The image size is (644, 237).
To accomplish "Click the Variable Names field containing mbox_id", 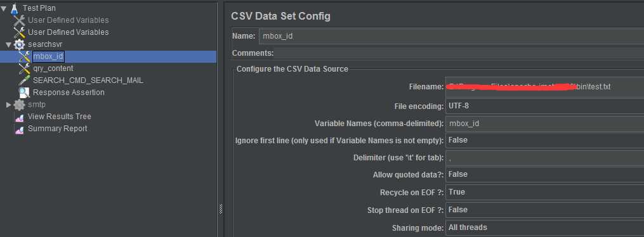I will pos(544,123).
